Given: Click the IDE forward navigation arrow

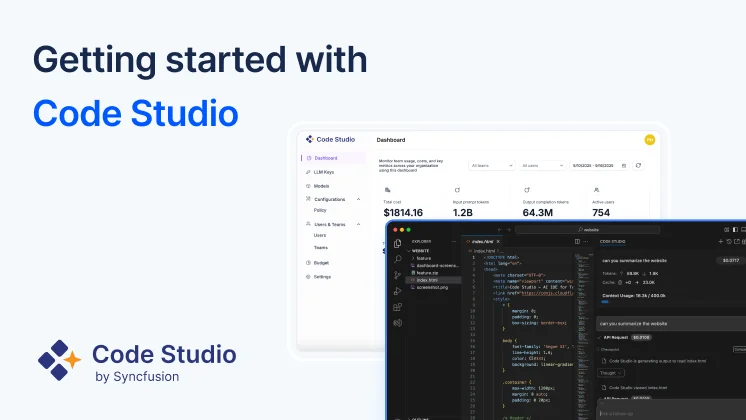Looking at the screenshot, I should point(508,230).
